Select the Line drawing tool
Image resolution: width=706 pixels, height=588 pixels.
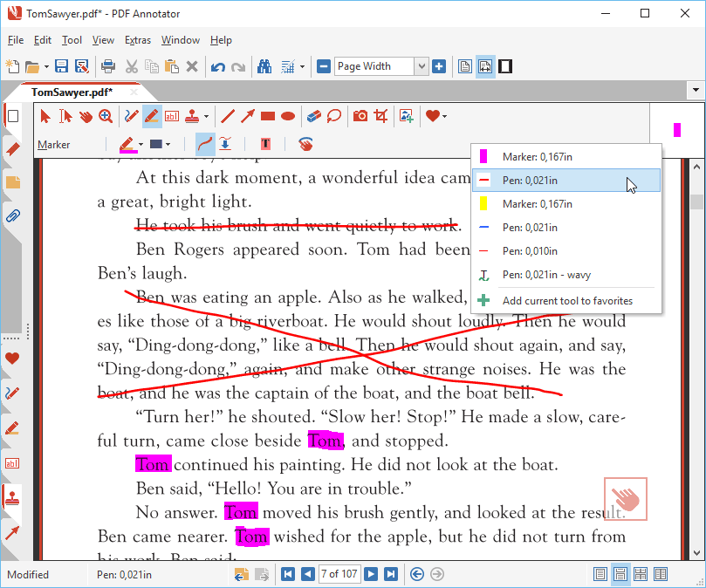coord(228,117)
